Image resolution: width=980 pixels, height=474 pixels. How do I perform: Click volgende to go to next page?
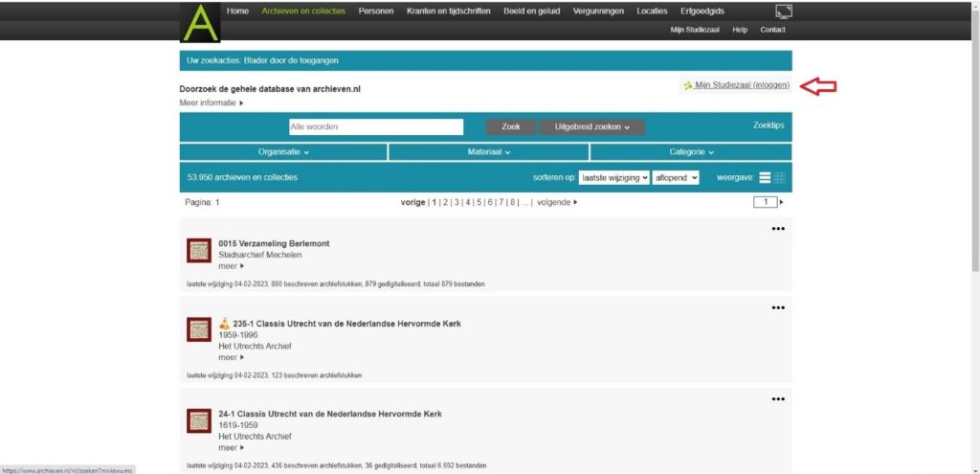point(558,203)
